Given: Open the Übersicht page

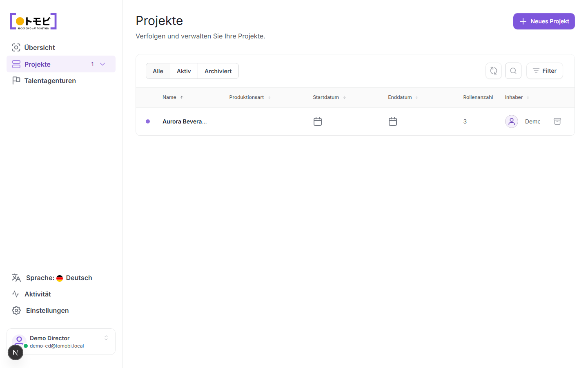Looking at the screenshot, I should (61, 47).
